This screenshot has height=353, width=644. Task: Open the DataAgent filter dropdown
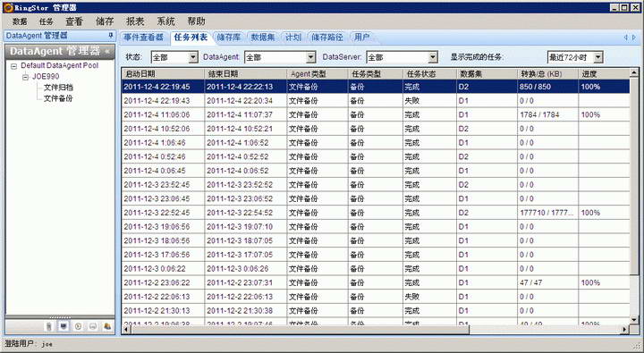pyautogui.click(x=311, y=57)
